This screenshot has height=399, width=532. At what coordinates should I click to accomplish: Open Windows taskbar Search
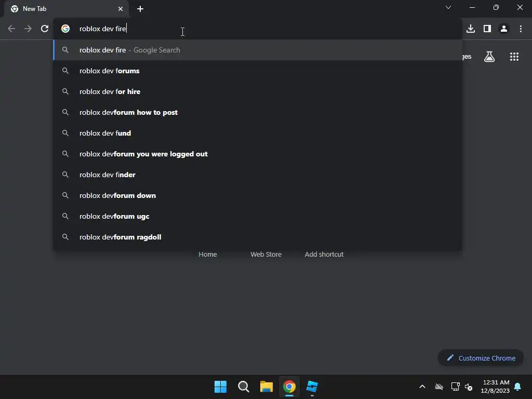pos(244,387)
